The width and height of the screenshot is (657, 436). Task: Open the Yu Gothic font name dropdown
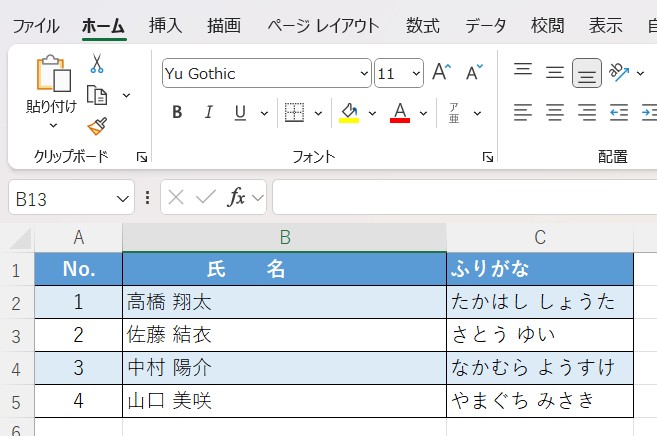pyautogui.click(x=363, y=73)
